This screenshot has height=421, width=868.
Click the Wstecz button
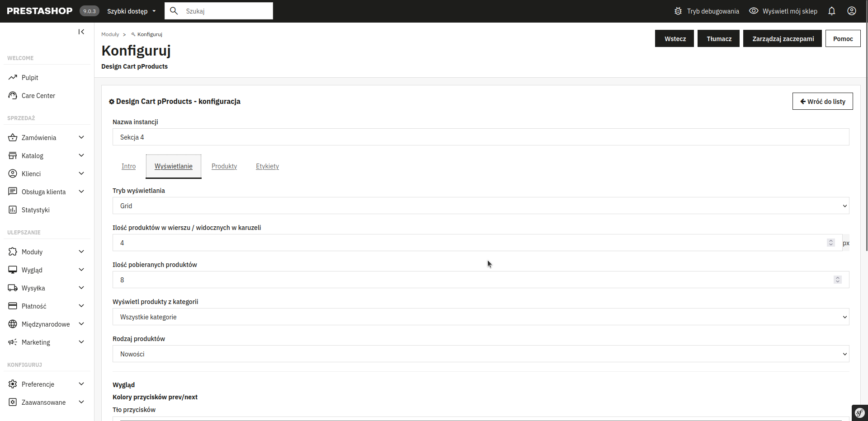point(675,38)
